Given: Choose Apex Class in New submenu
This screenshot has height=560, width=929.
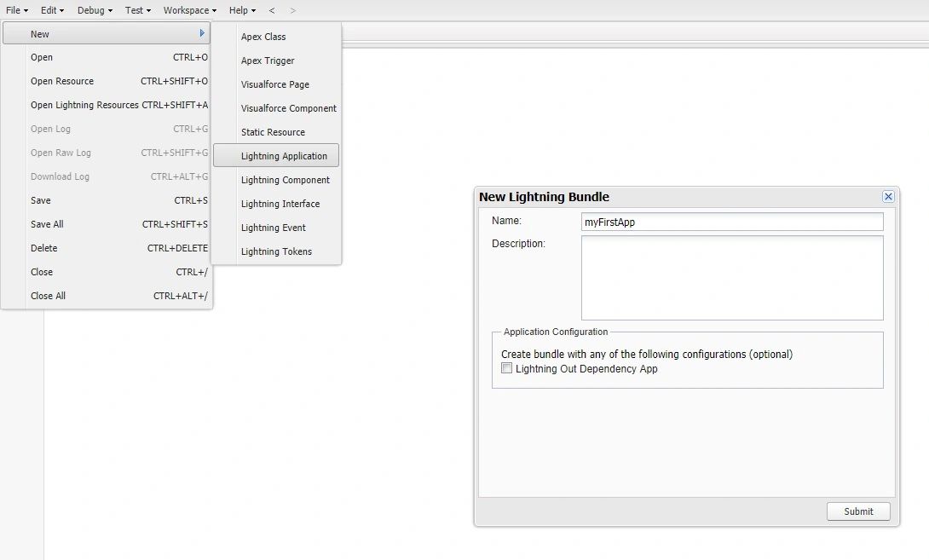Looking at the screenshot, I should (x=263, y=37).
